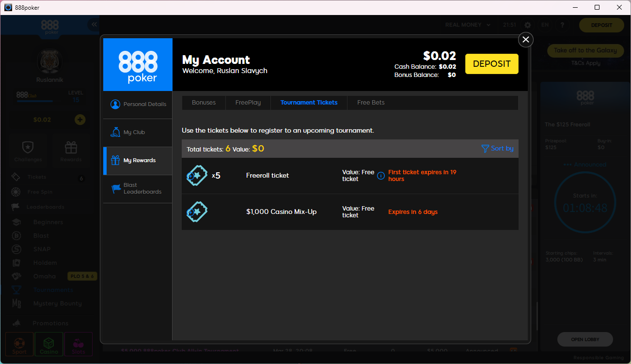Click 'First ticket expires in 19 hours' text
631x364 pixels.
(x=422, y=176)
